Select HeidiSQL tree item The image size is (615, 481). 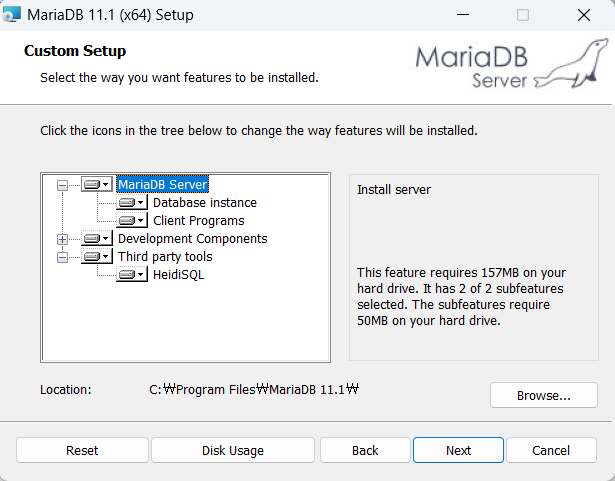pyautogui.click(x=178, y=275)
